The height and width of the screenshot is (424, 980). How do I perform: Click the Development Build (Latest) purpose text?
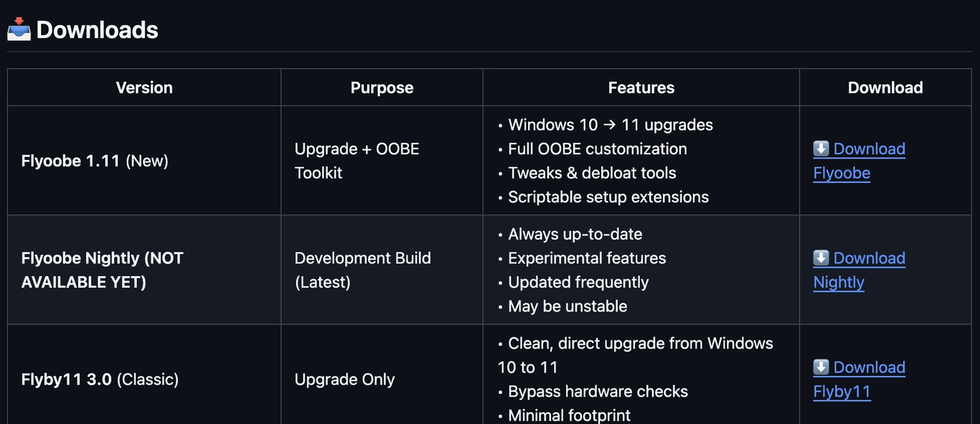pyautogui.click(x=362, y=270)
